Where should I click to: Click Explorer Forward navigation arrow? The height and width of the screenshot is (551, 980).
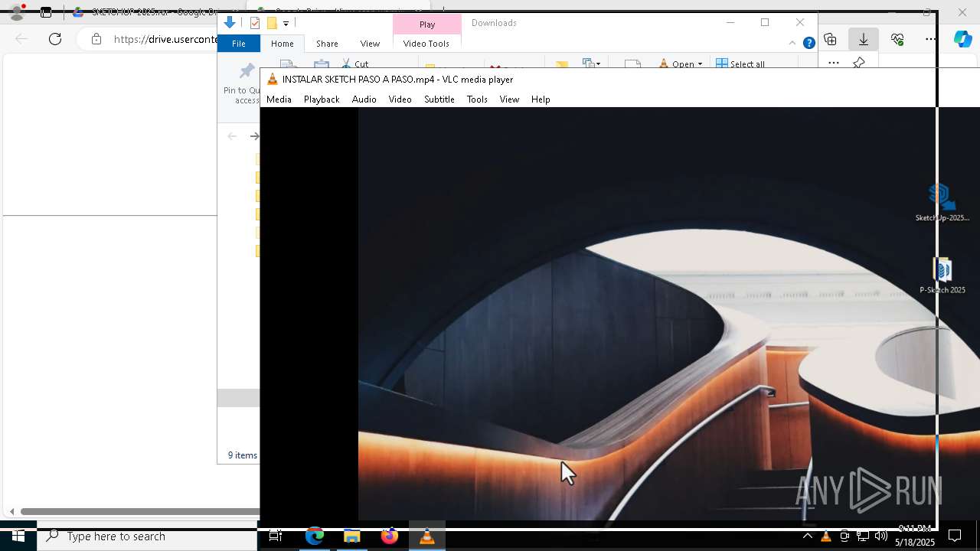coord(254,136)
